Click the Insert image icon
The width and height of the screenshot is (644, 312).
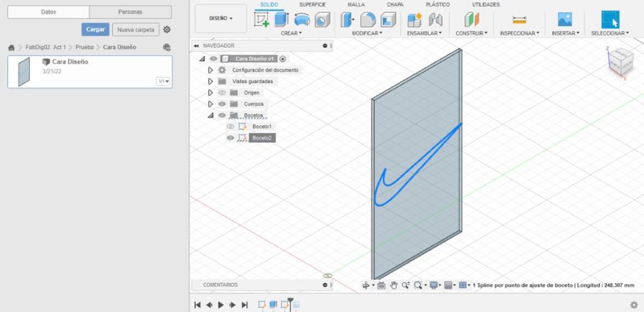565,19
